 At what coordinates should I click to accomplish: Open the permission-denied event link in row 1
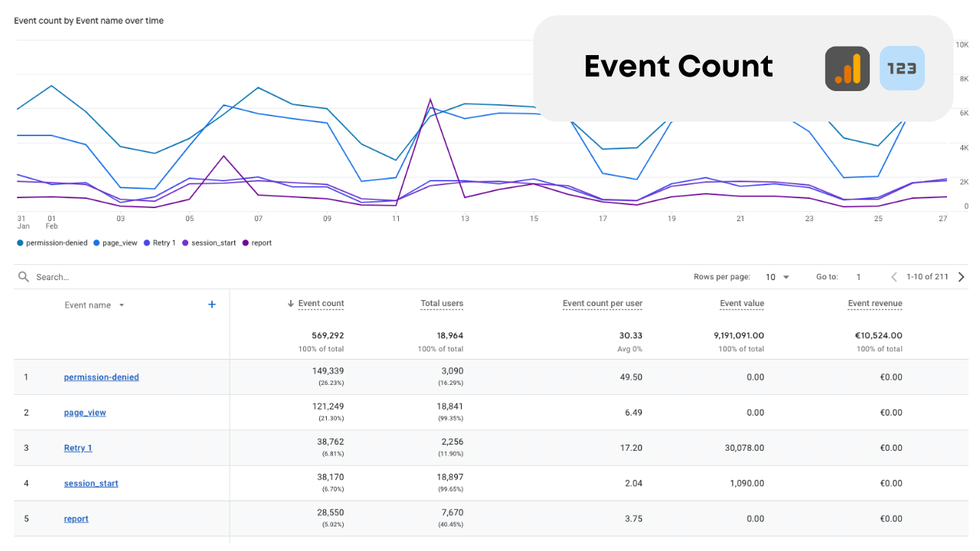[101, 377]
